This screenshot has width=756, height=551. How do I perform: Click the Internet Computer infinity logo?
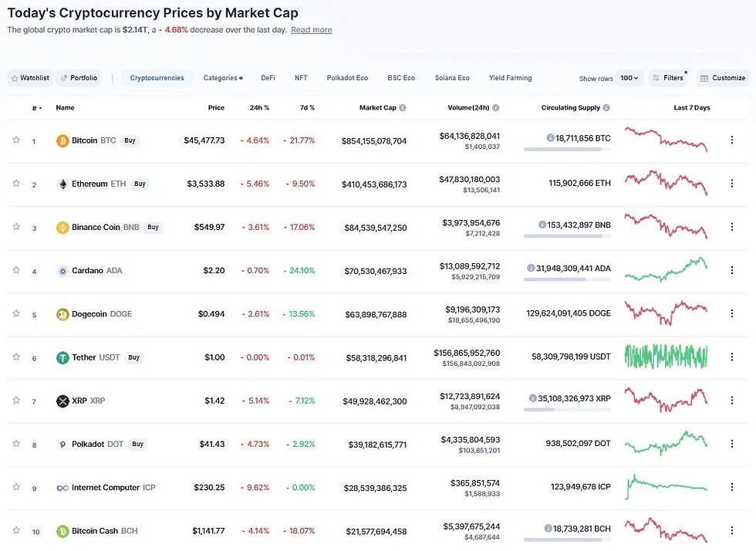pyautogui.click(x=62, y=488)
